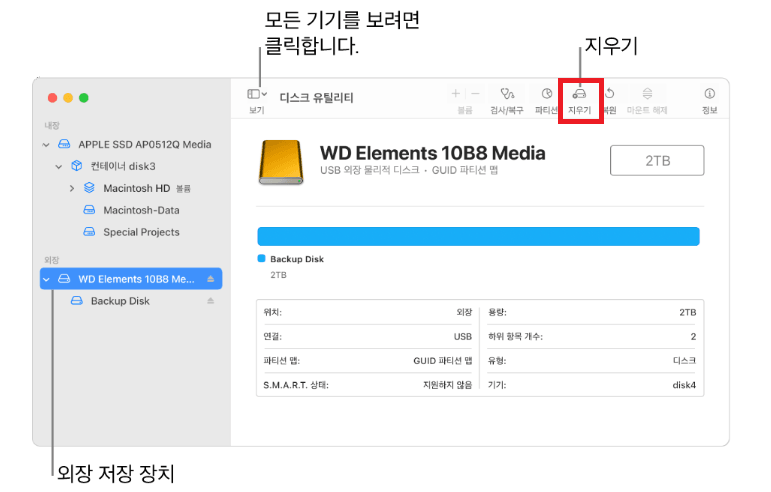Click the 복원 restore icon
The image size is (771, 492).
coord(610,93)
